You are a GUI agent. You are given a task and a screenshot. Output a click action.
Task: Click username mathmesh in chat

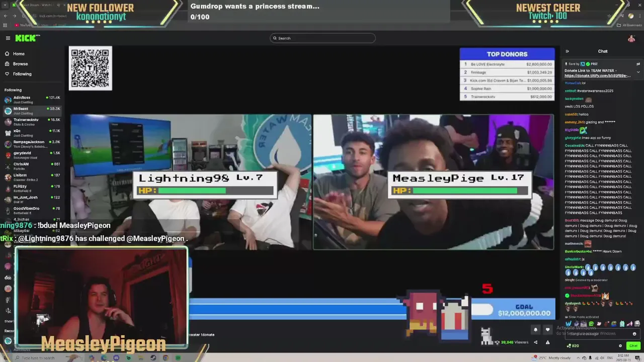click(574, 244)
